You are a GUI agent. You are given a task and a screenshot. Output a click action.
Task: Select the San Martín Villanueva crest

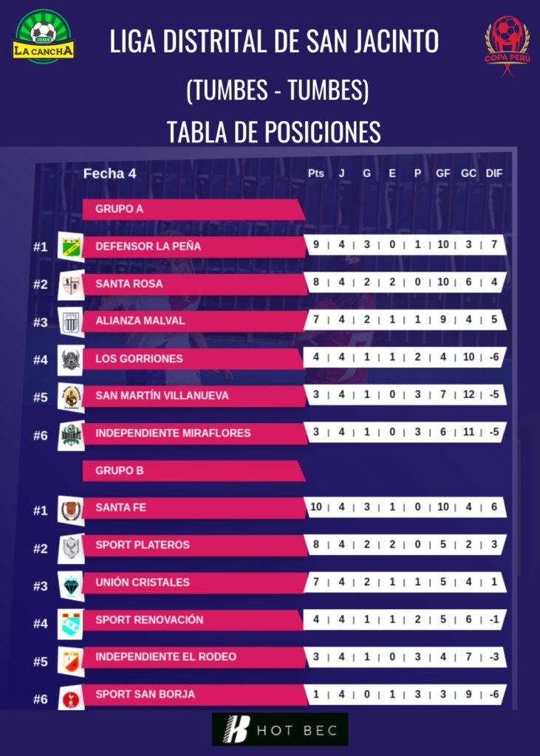pyautogui.click(x=71, y=396)
